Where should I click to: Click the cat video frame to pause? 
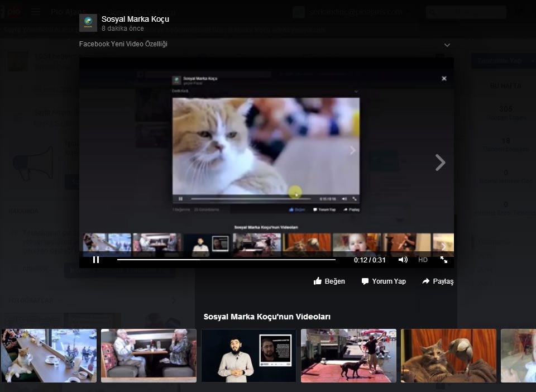tap(266, 146)
